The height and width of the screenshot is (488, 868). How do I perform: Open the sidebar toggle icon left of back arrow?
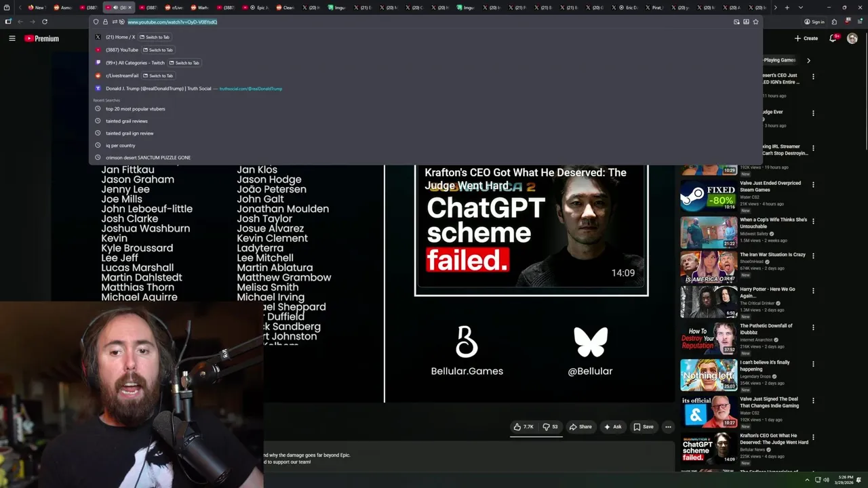(8, 22)
